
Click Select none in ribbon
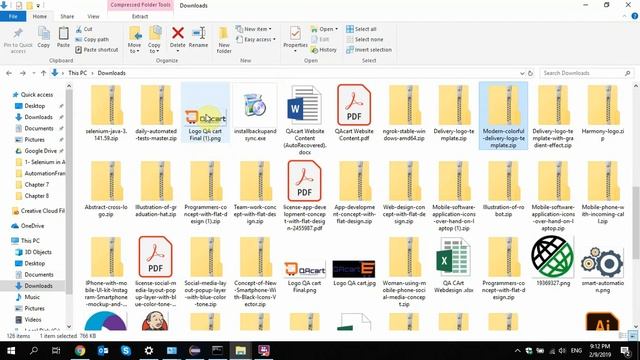364,40
